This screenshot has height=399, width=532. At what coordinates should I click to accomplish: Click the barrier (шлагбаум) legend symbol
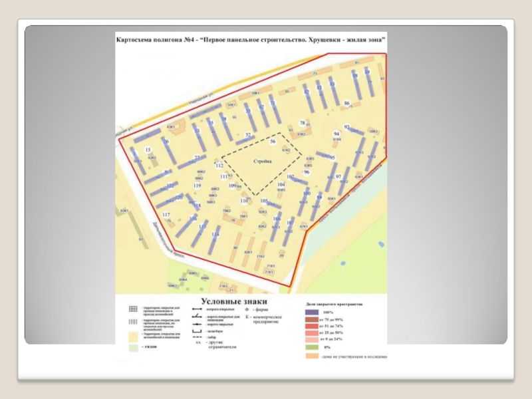pyautogui.click(x=198, y=331)
